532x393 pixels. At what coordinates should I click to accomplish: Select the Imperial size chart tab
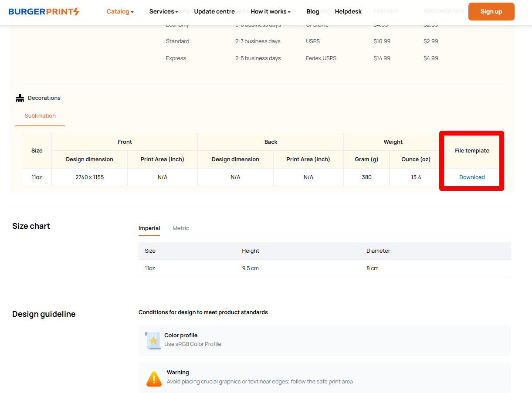coord(149,228)
